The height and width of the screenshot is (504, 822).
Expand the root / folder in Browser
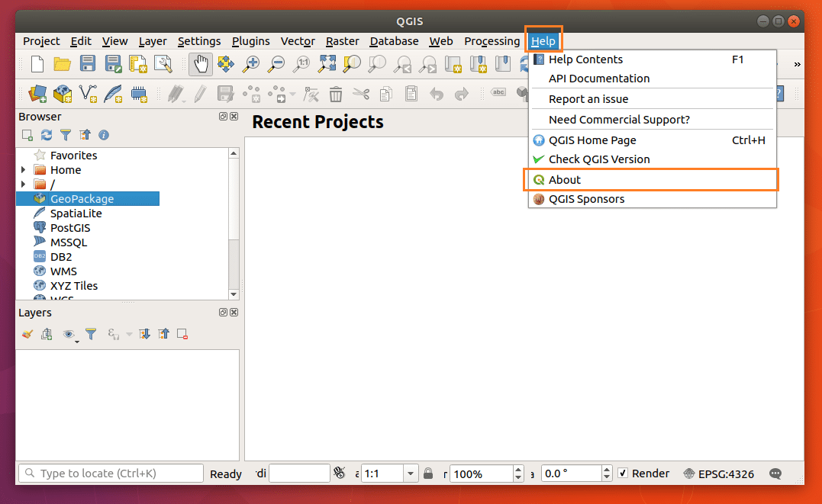click(x=23, y=184)
